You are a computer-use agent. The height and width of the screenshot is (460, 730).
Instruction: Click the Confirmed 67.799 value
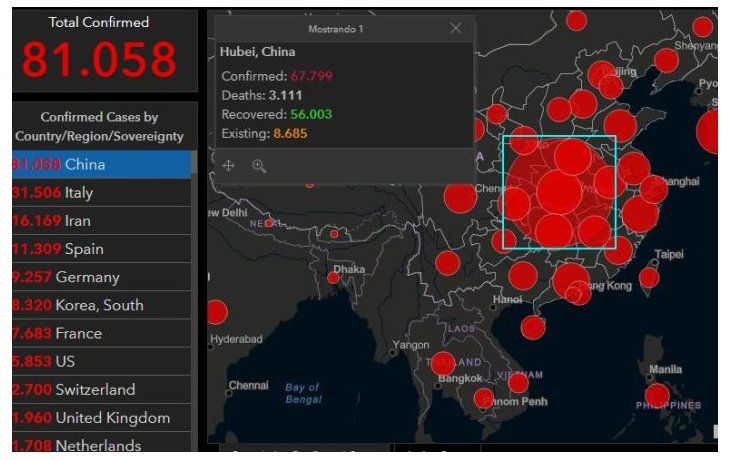(x=311, y=76)
